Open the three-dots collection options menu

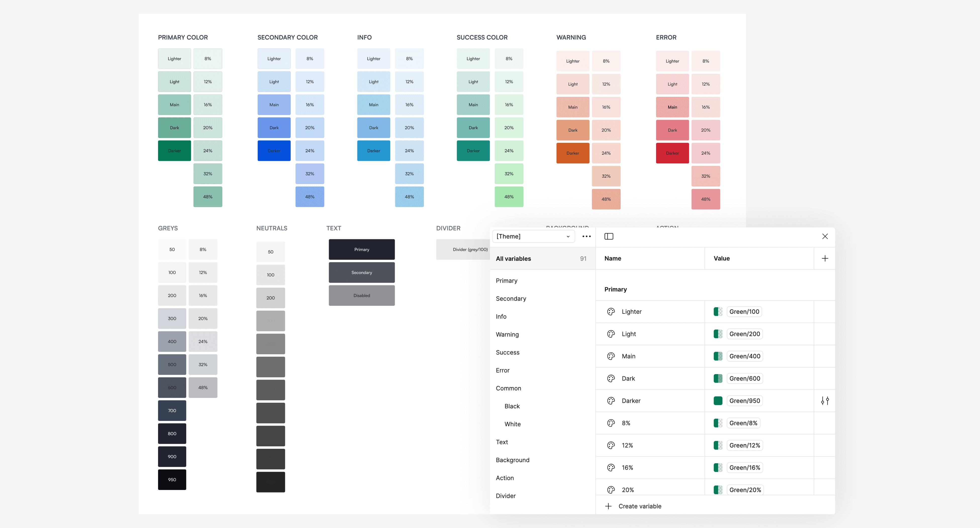tap(586, 236)
